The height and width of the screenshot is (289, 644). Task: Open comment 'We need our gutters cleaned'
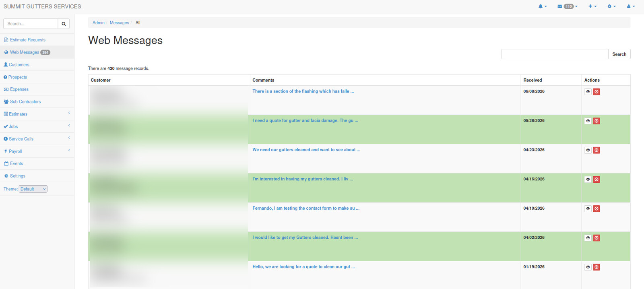(x=306, y=150)
